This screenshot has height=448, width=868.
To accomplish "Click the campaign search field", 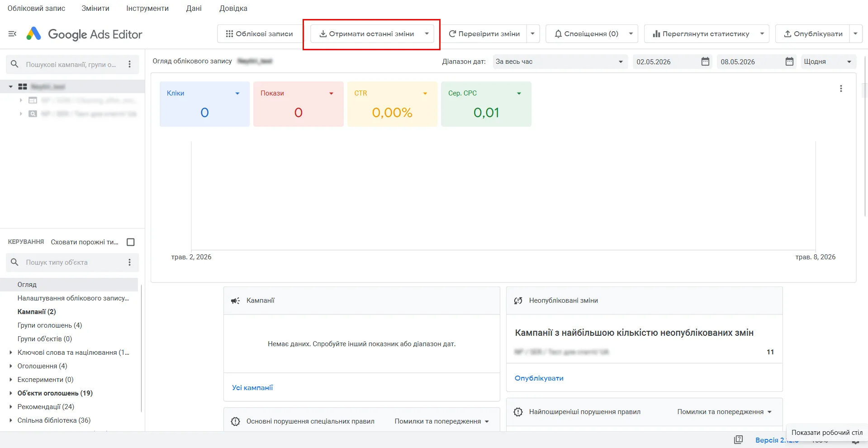I will click(72, 64).
